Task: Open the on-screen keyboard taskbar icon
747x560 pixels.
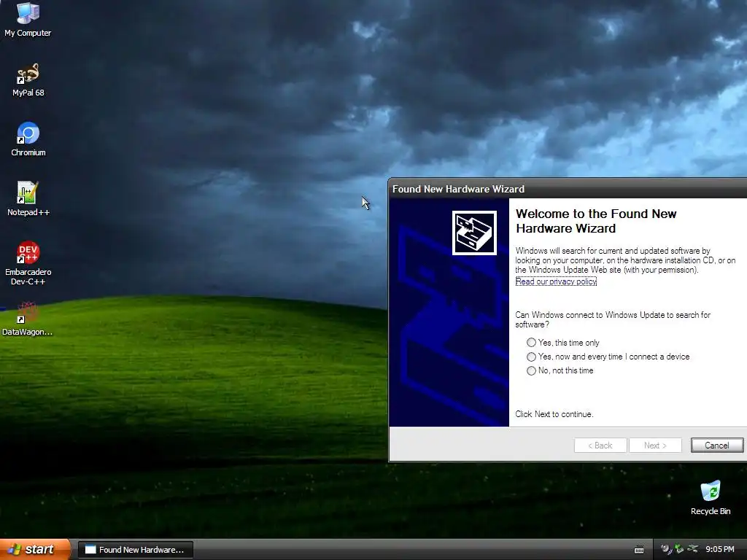Action: coord(639,550)
